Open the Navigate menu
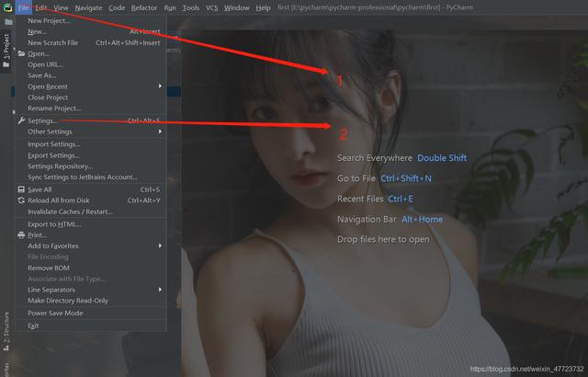The height and width of the screenshot is (377, 588). pos(88,7)
